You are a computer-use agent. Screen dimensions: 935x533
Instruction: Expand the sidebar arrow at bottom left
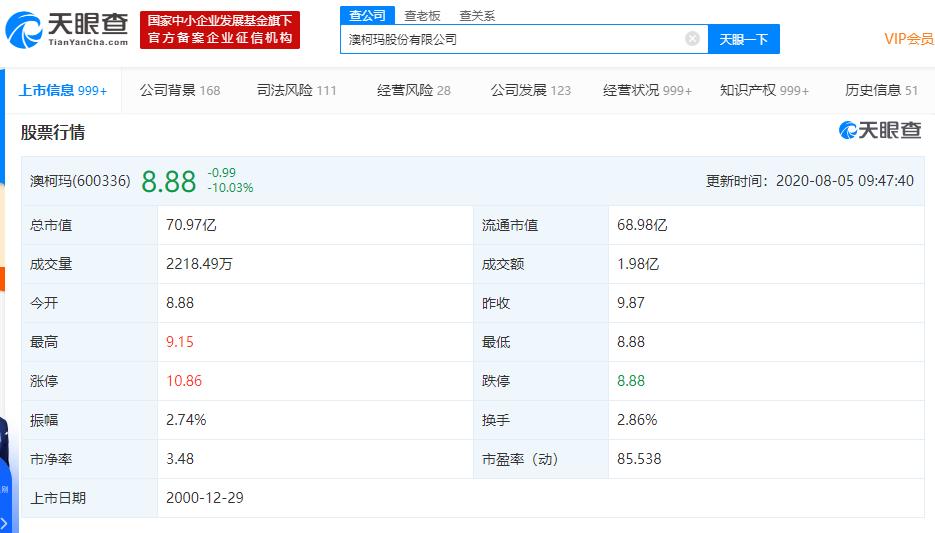click(4, 523)
